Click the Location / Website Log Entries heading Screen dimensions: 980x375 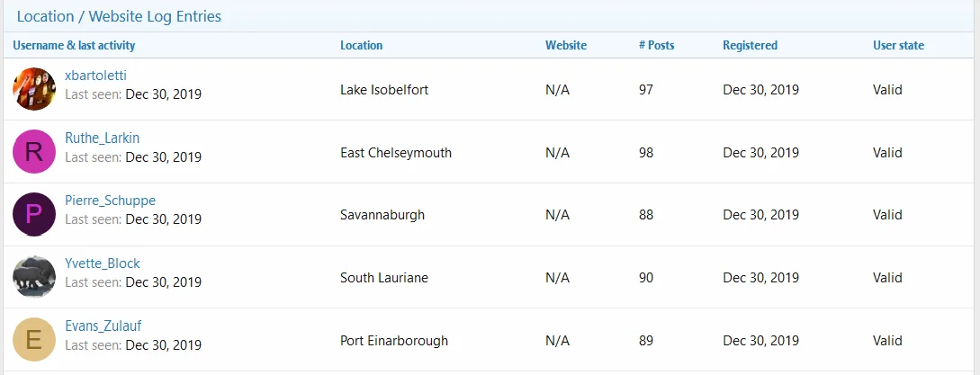point(119,16)
